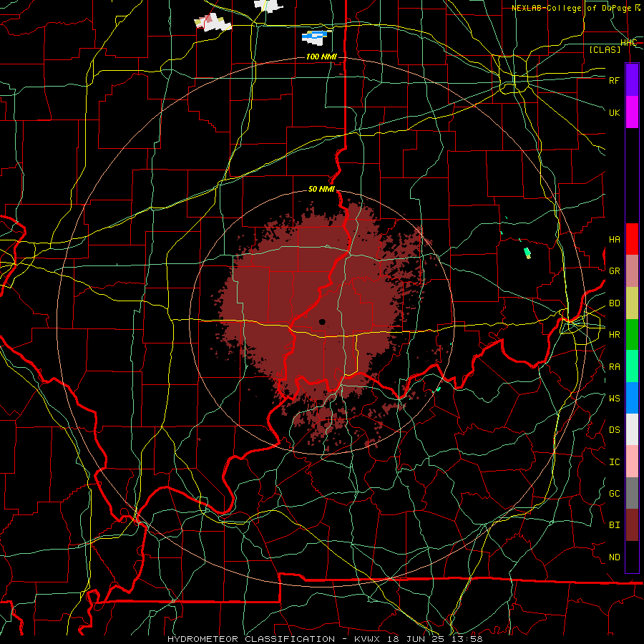
Task: Click the DS white legend swatch
Action: pyautogui.click(x=632, y=429)
